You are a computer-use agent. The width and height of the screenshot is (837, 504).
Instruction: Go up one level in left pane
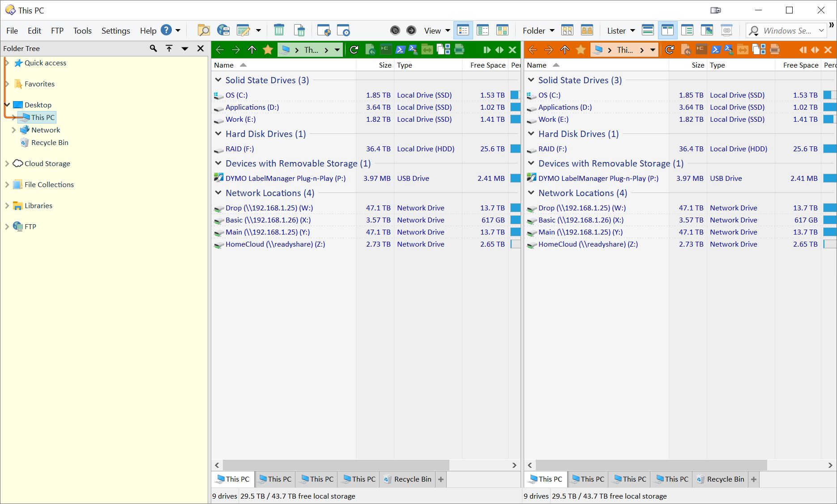click(252, 50)
